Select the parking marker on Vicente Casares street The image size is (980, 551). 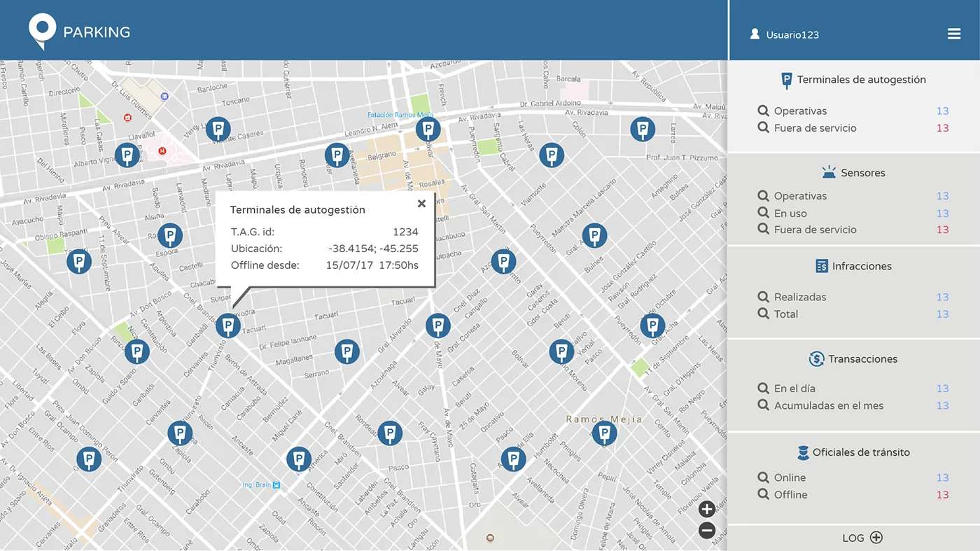[218, 130]
